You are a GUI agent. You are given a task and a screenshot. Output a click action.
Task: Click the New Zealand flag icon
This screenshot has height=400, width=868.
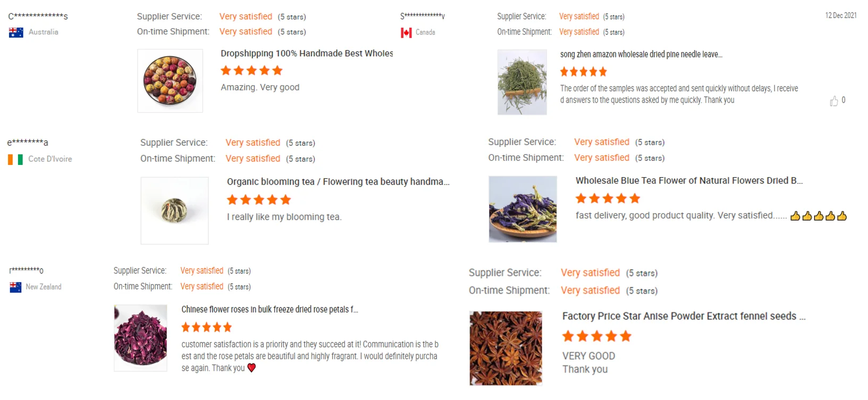tap(15, 287)
